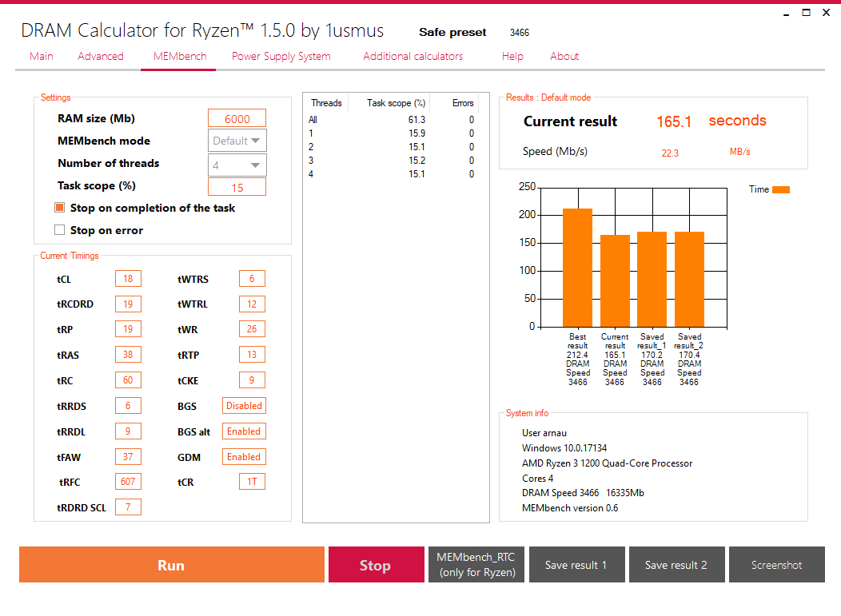Toggle Stop on completion of the task
The image size is (841, 616).
coord(59,208)
